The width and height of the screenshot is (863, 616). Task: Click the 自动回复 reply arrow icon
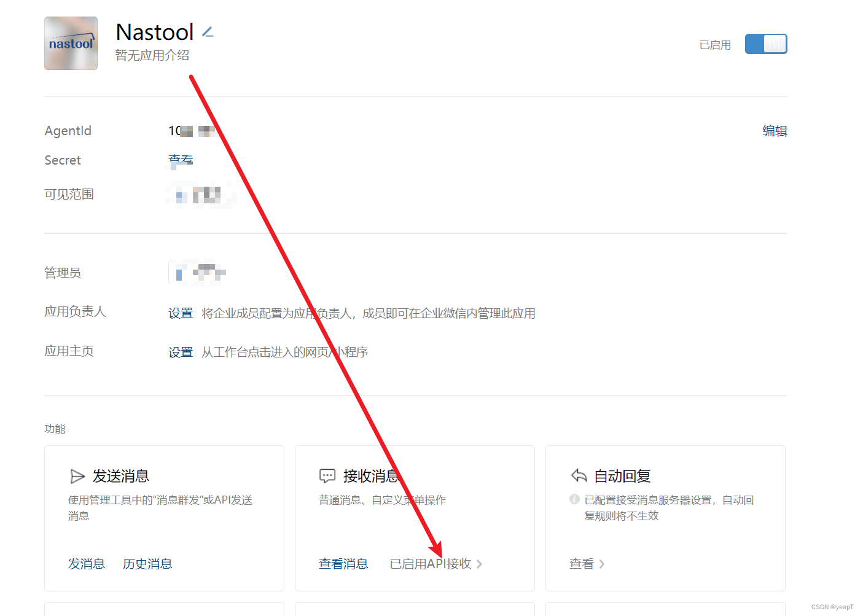[579, 475]
